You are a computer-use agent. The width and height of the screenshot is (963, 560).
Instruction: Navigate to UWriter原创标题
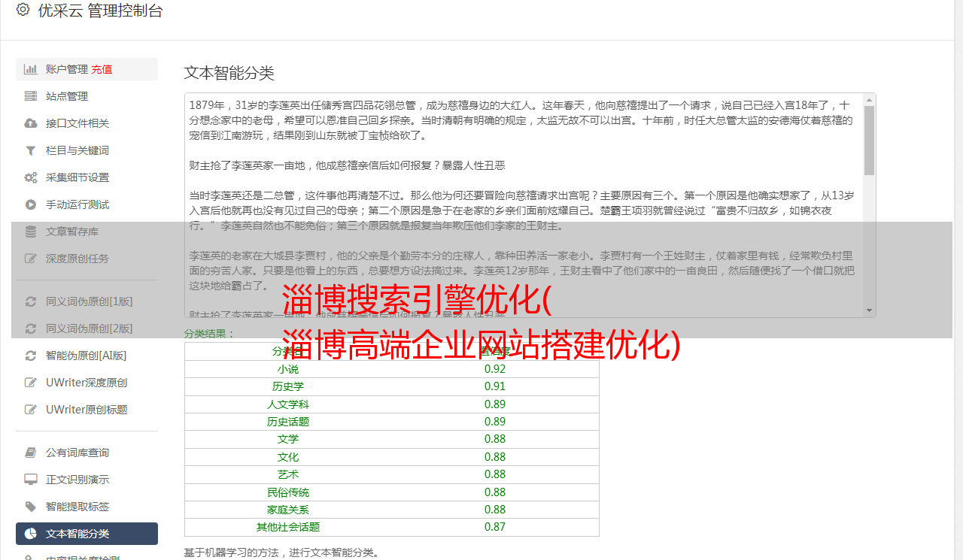[87, 410]
